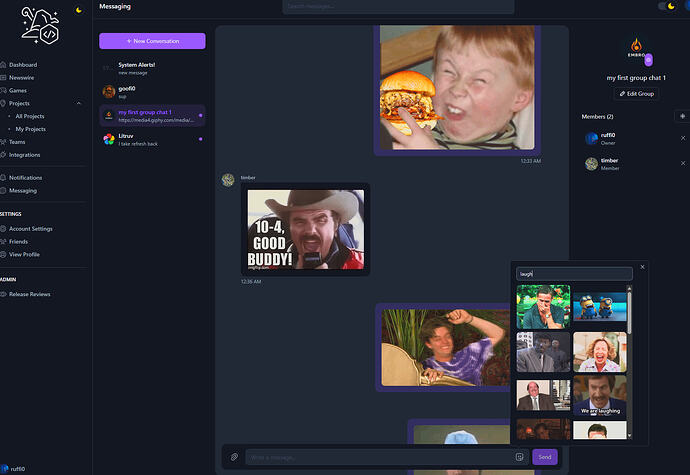The image size is (690, 475).
Task: Click Litruv's colorful avatar icon
Action: (x=109, y=140)
